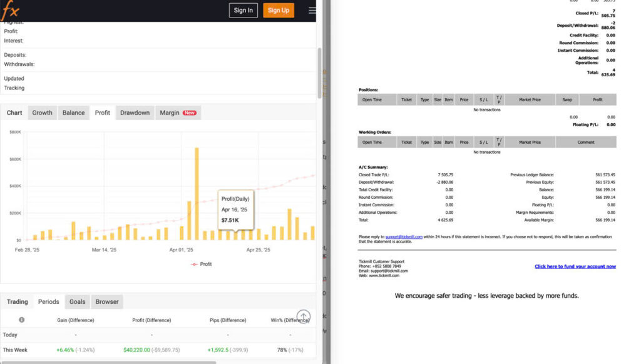Image resolution: width=641 pixels, height=364 pixels.
Task: Switch to the Trading tab
Action: [17, 302]
